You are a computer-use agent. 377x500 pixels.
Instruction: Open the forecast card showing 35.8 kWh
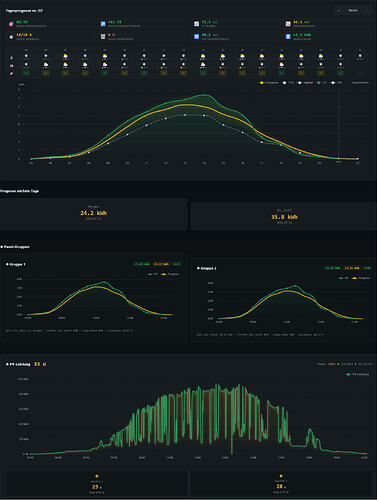click(x=284, y=217)
